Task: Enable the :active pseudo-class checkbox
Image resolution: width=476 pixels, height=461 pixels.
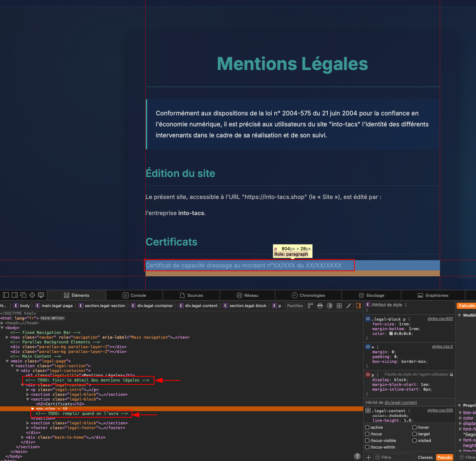Action: click(x=367, y=427)
